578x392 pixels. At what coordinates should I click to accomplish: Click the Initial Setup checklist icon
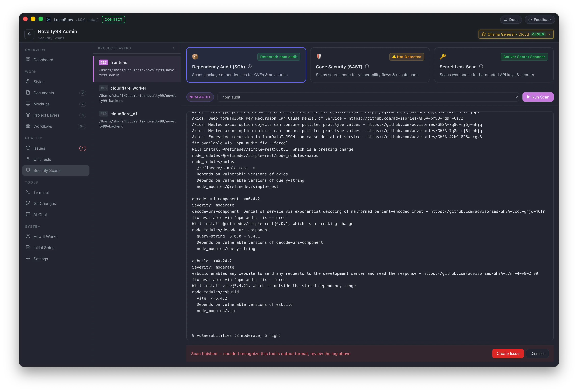pos(28,247)
